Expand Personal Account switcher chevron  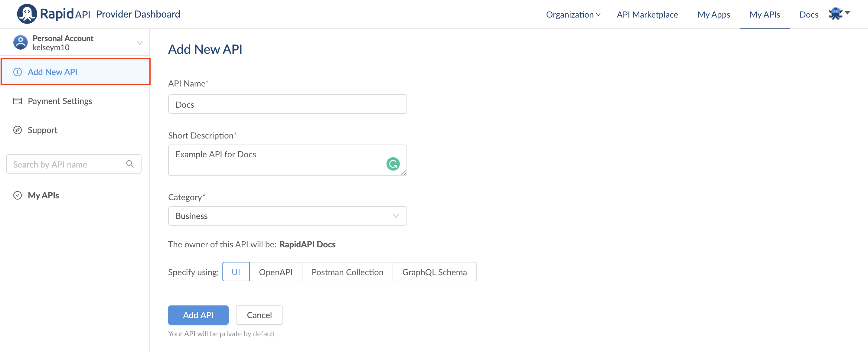(139, 43)
